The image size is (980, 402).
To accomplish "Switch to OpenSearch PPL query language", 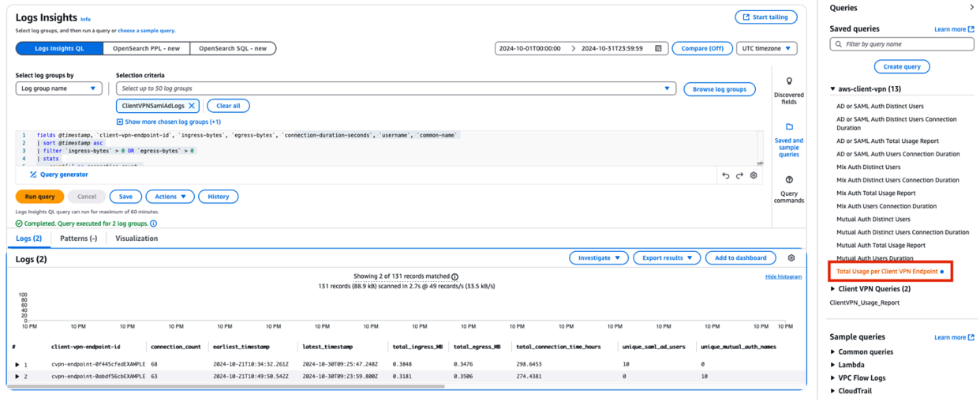I will (x=146, y=49).
